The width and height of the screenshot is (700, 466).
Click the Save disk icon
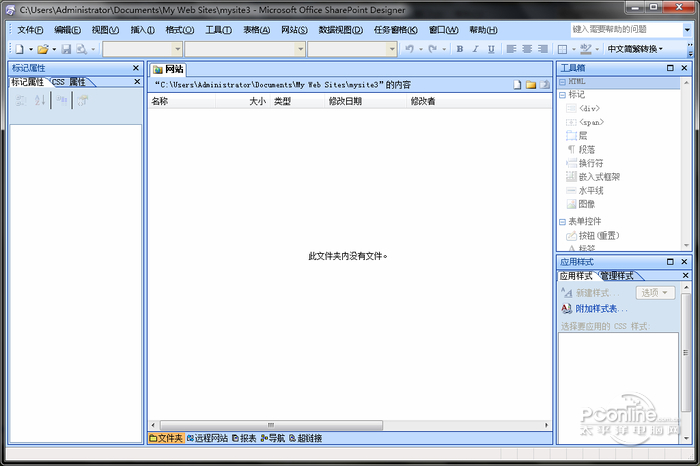66,49
